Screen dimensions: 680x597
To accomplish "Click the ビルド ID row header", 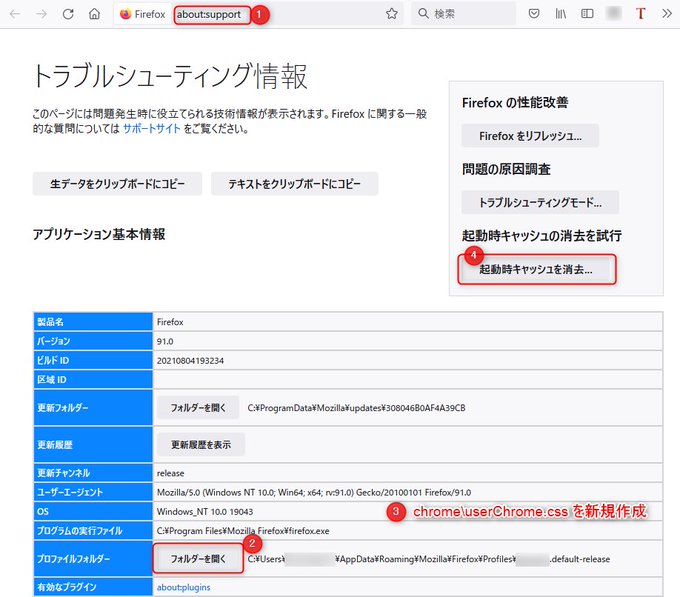I will pyautogui.click(x=93, y=360).
